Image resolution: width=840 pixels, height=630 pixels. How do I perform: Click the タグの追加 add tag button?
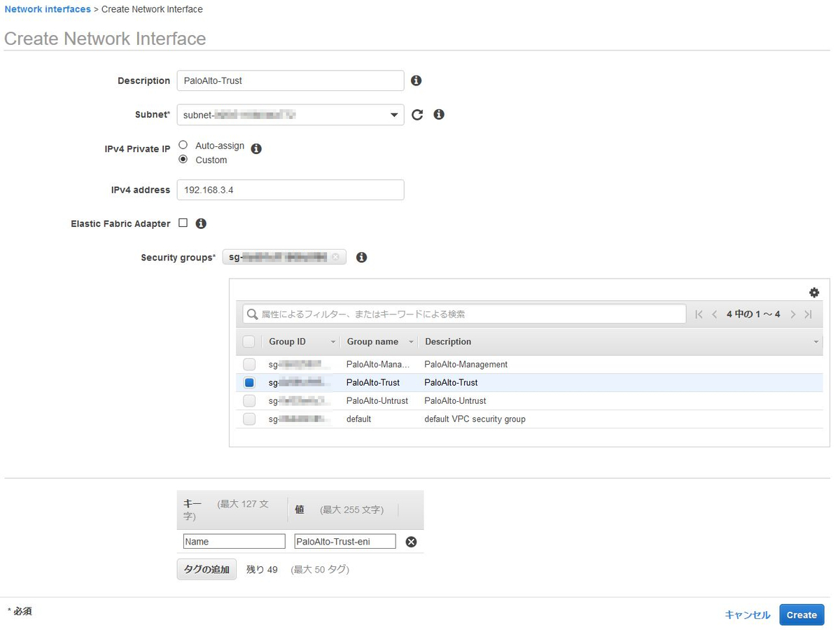point(206,569)
